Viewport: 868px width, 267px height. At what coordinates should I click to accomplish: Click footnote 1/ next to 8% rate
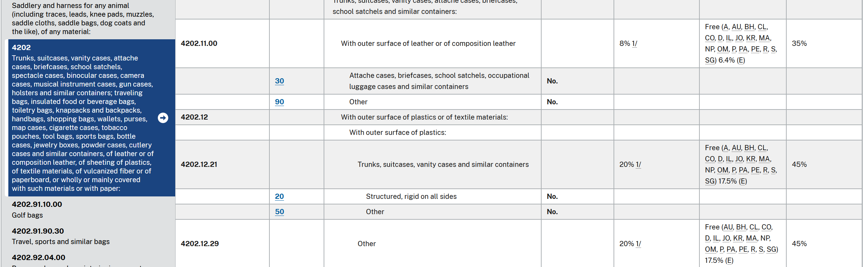(x=635, y=43)
